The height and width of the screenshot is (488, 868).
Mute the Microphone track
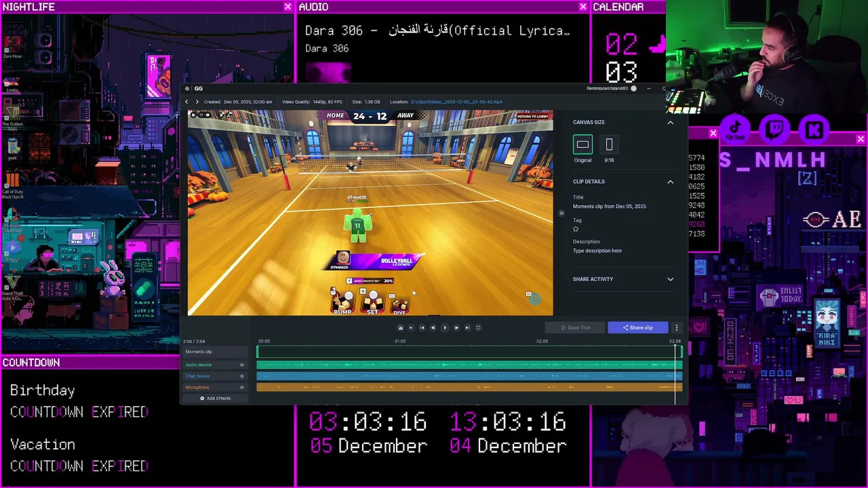pyautogui.click(x=241, y=387)
